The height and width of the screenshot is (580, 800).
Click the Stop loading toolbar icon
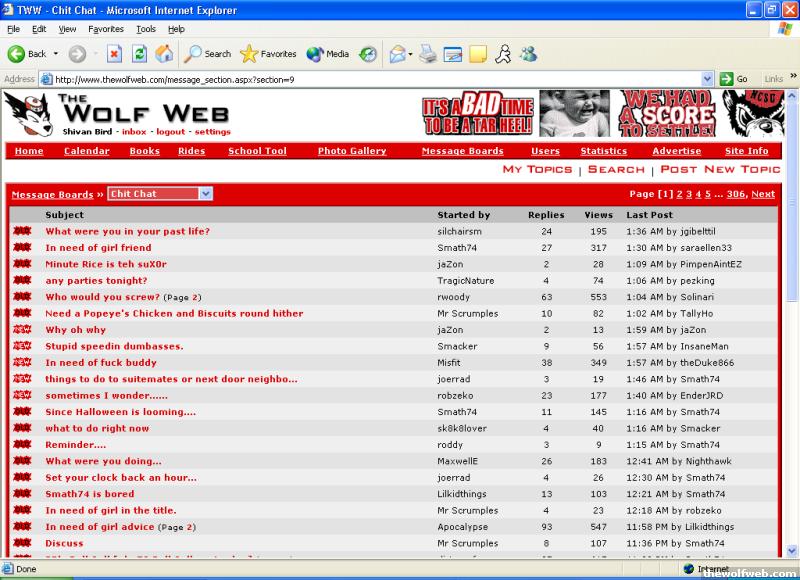pos(114,54)
